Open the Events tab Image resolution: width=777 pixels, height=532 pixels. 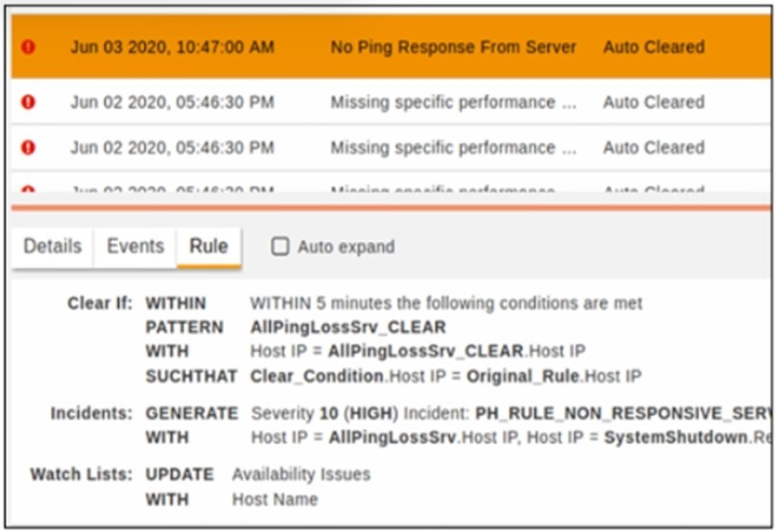pos(135,246)
